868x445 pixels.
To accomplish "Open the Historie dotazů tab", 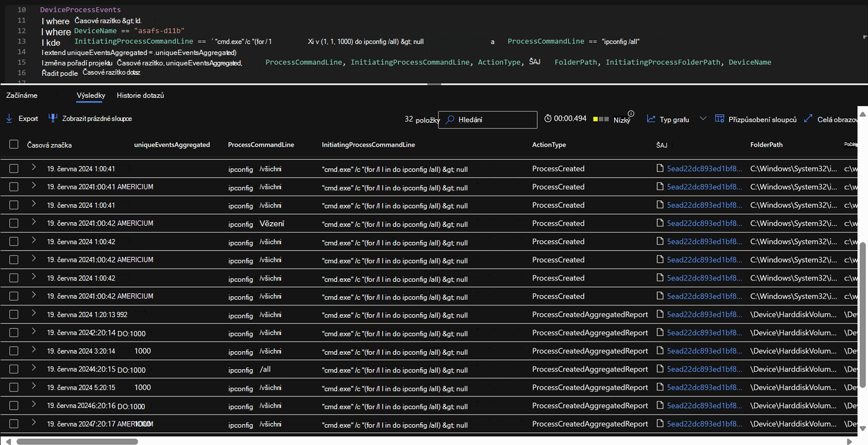I will pyautogui.click(x=140, y=95).
